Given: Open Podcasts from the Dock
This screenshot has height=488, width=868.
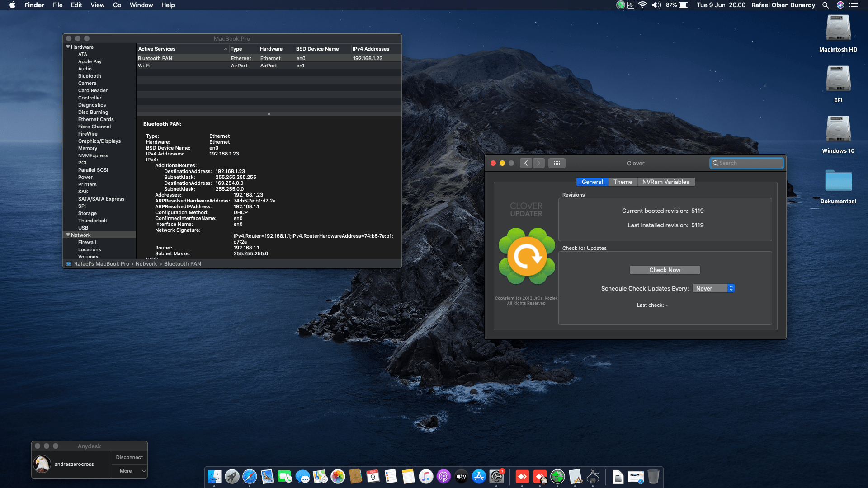Looking at the screenshot, I should coord(443,476).
